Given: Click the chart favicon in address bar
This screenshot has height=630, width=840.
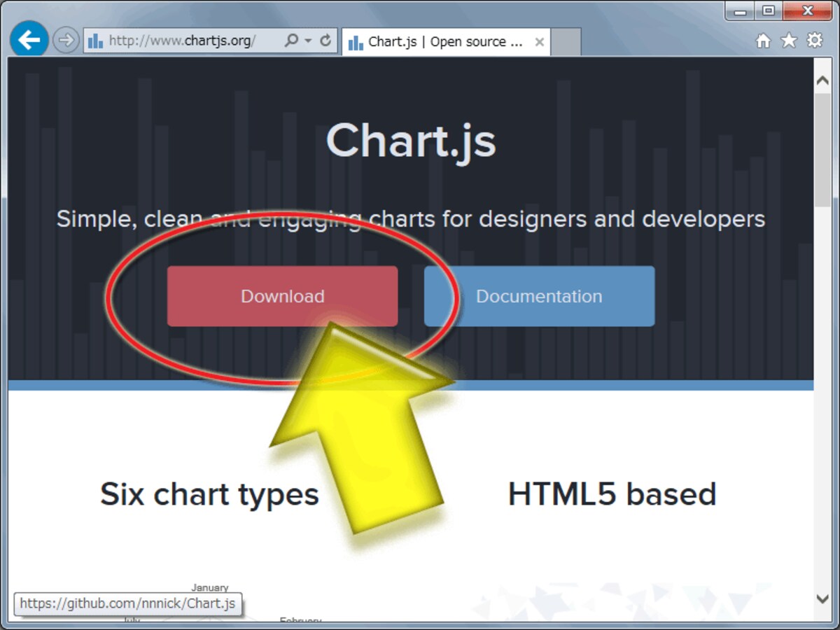Looking at the screenshot, I should pyautogui.click(x=96, y=41).
